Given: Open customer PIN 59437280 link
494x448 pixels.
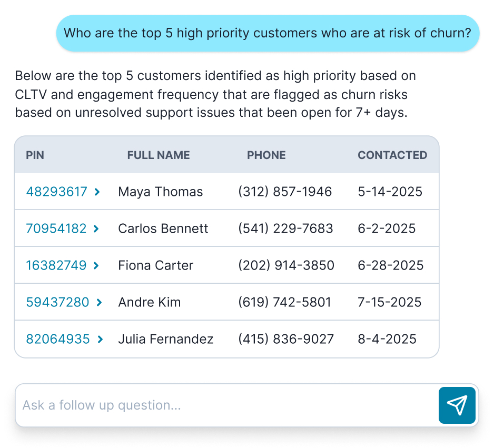Looking at the screenshot, I should coord(57,302).
